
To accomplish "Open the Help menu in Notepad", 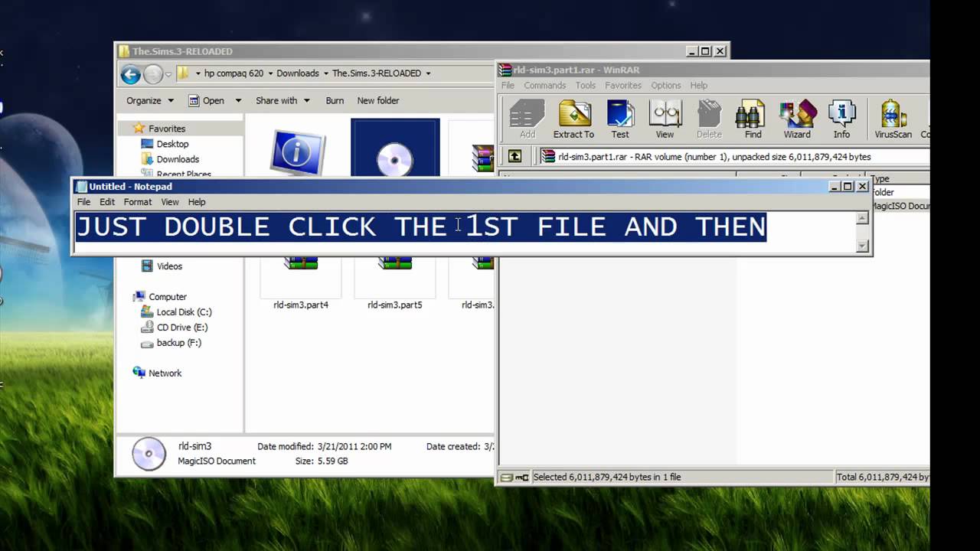I will (x=197, y=202).
